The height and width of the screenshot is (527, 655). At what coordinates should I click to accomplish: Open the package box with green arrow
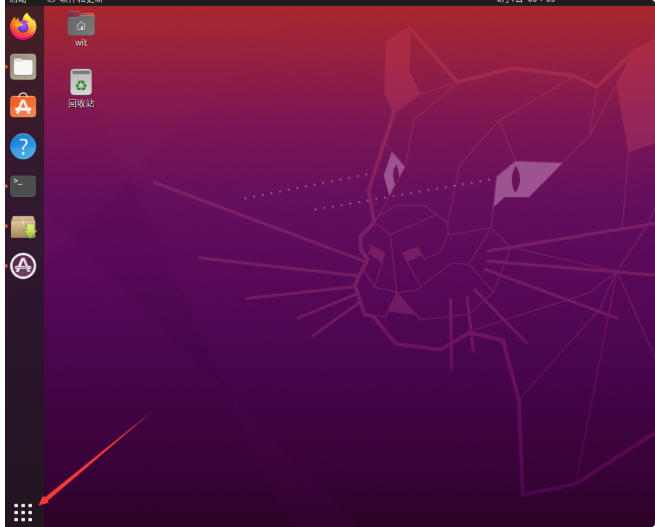pos(23,227)
